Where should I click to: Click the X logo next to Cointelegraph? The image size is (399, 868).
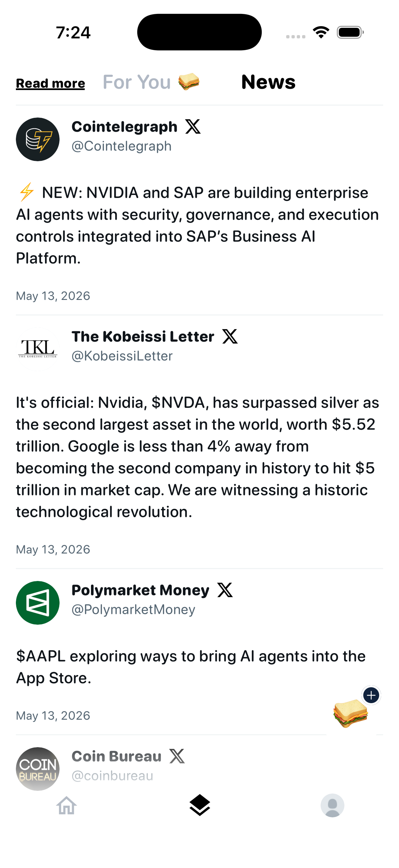193,127
